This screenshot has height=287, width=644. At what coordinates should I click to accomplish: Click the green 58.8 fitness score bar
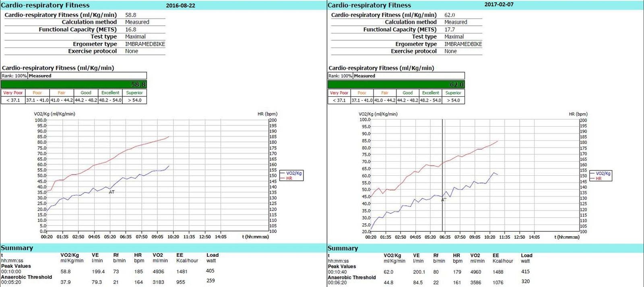[74, 84]
